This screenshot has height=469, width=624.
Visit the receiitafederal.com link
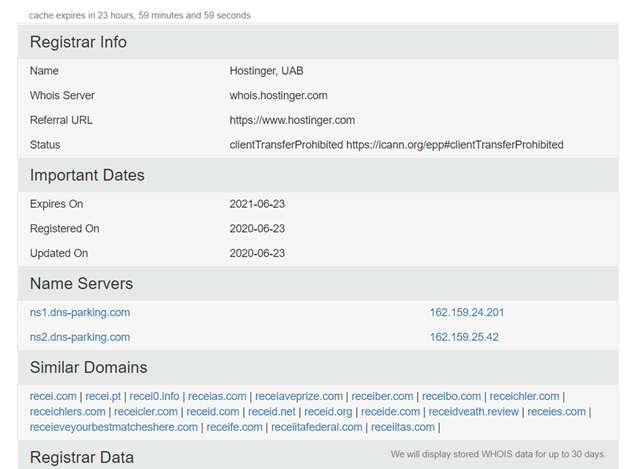pyautogui.click(x=316, y=427)
